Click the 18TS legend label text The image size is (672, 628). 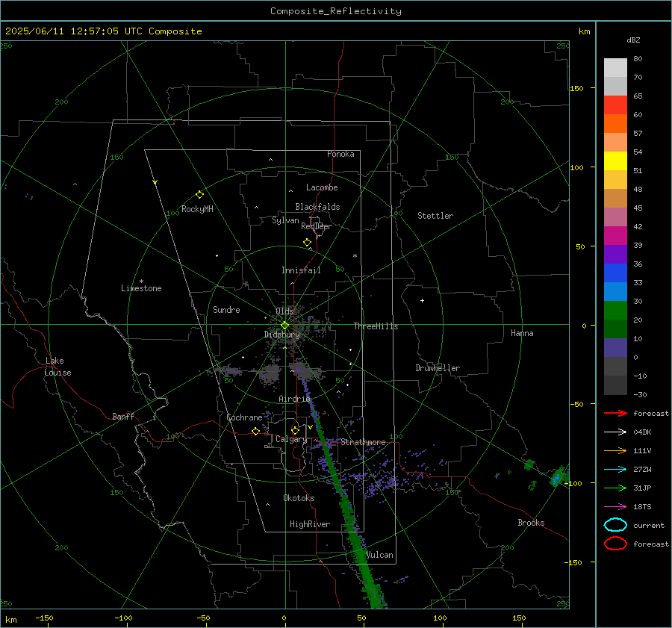click(x=642, y=507)
